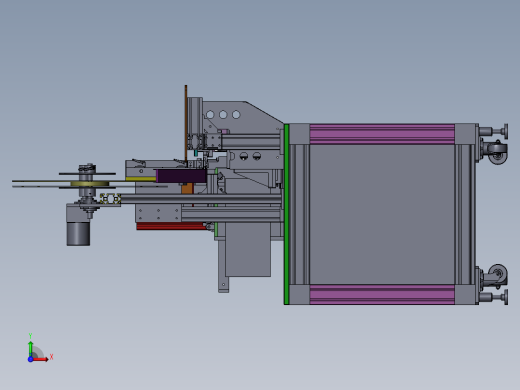Viewport: 520px width, 390px height.
Task: Select the lower leveling foot on the frame
Action: tap(494, 297)
